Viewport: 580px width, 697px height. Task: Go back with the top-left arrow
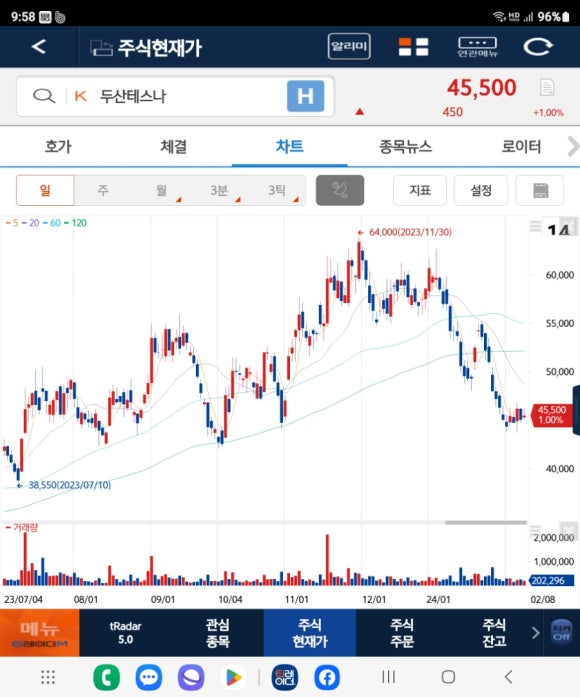[x=39, y=47]
